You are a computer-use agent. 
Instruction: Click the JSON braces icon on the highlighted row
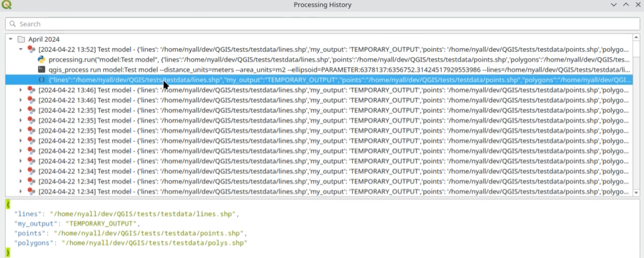coord(41,80)
